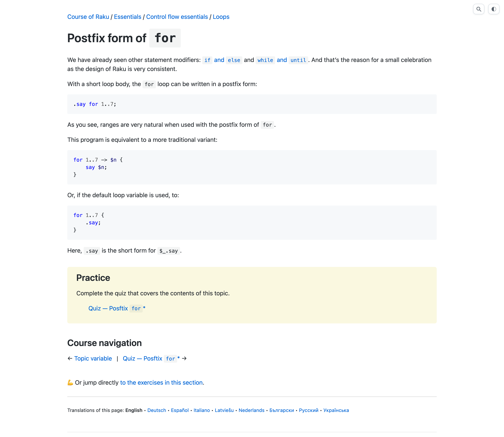This screenshot has width=504, height=437.
Task: Open the Quiz — Posftix for link in Practice box
Action: 117,309
